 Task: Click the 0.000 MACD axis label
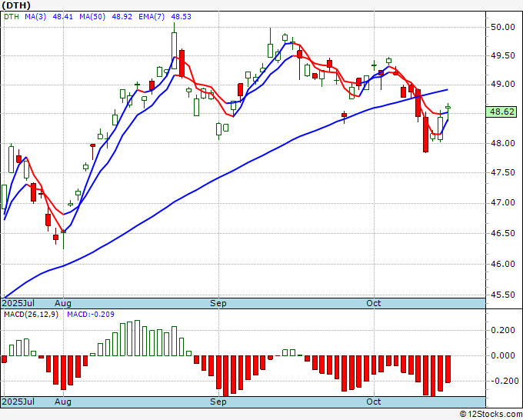503,355
